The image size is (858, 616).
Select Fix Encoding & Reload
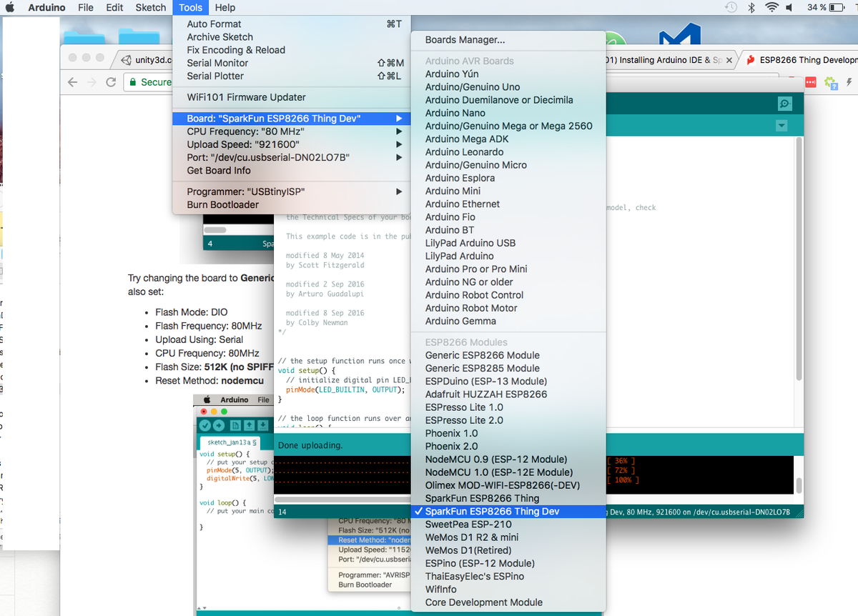click(292, 50)
